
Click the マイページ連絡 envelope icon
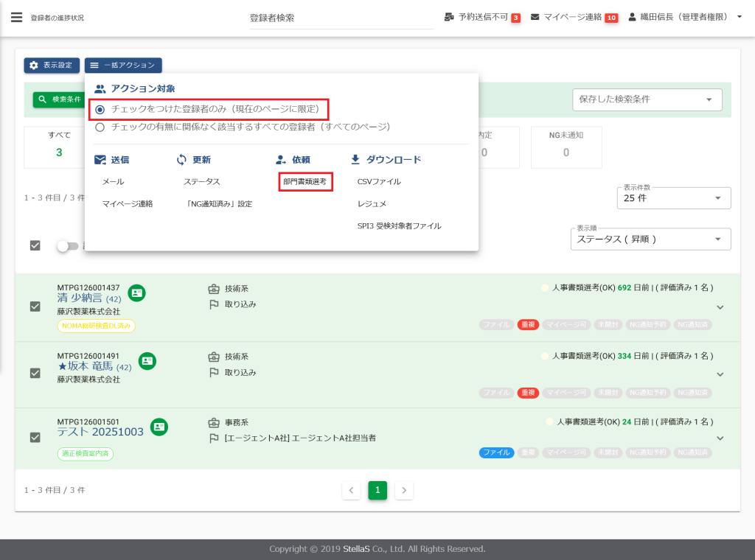click(x=535, y=17)
